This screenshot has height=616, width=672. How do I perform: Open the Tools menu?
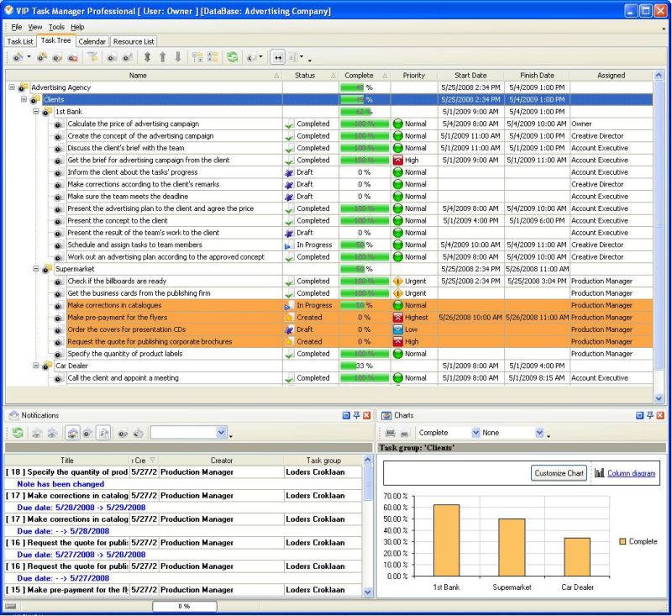click(x=55, y=27)
